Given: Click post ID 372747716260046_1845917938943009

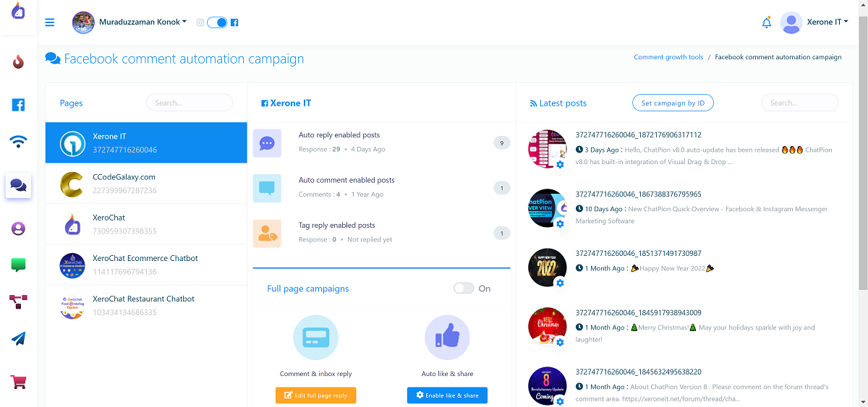Looking at the screenshot, I should 638,313.
